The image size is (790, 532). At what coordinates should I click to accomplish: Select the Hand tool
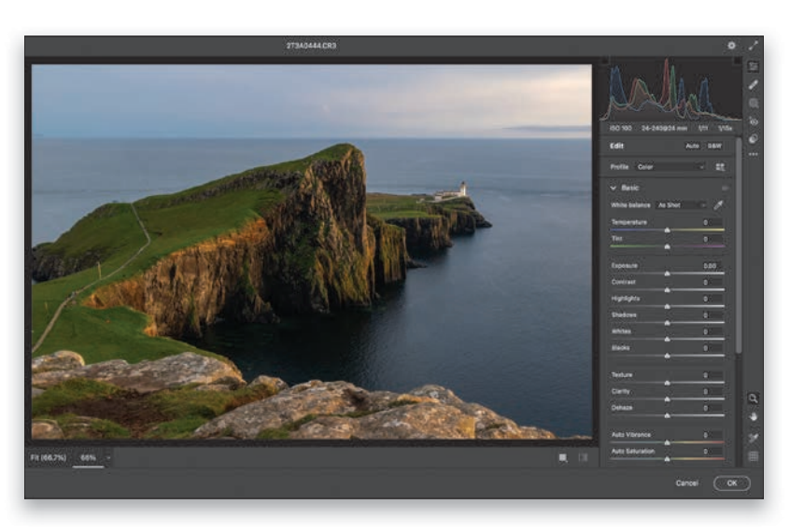[753, 416]
